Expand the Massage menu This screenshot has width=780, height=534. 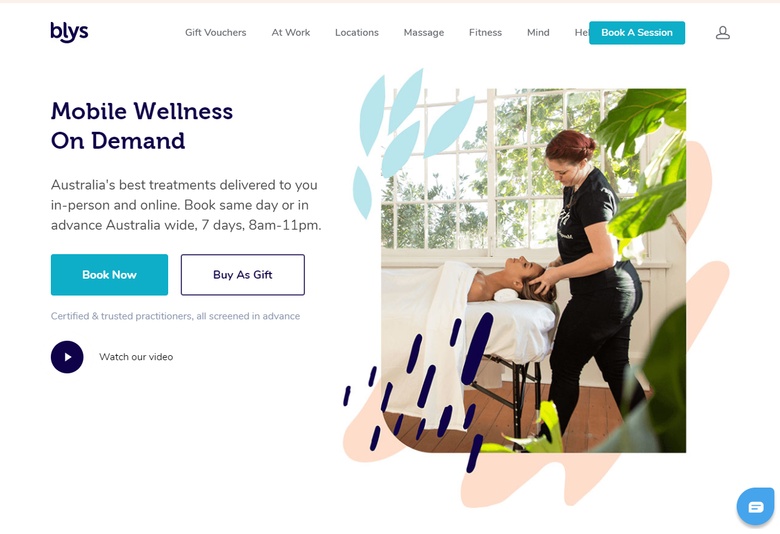(424, 33)
